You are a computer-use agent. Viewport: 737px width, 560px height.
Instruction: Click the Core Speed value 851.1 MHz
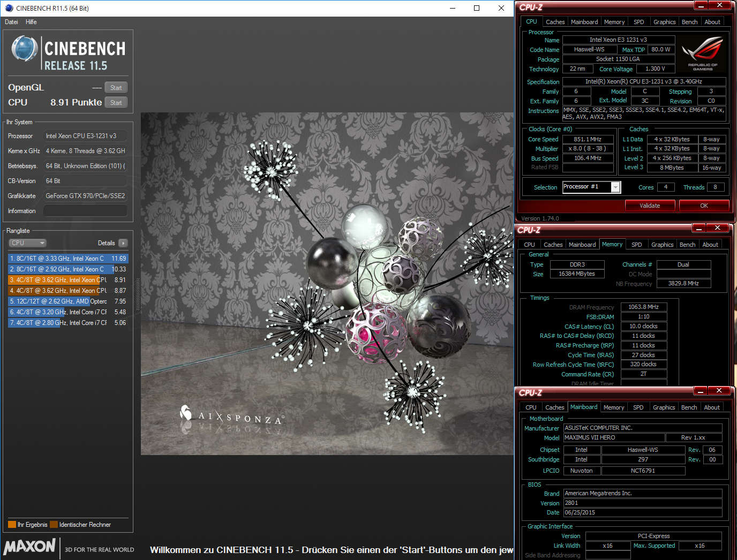pyautogui.click(x=588, y=139)
